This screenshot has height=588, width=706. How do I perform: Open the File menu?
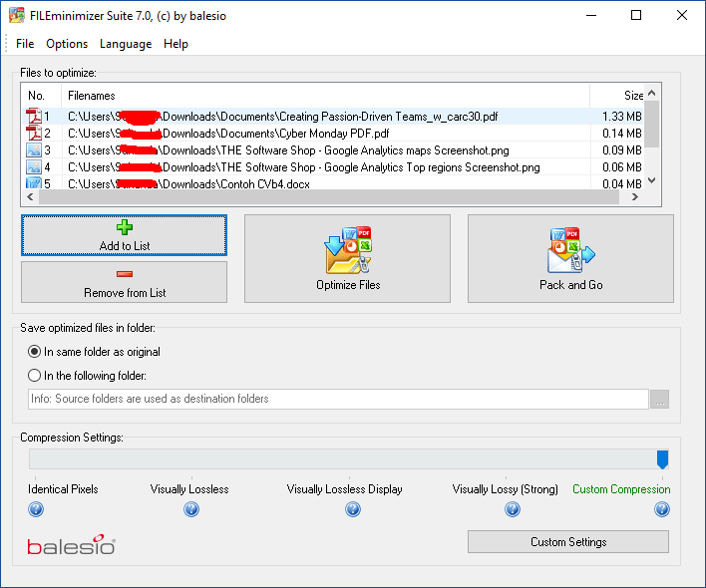25,44
